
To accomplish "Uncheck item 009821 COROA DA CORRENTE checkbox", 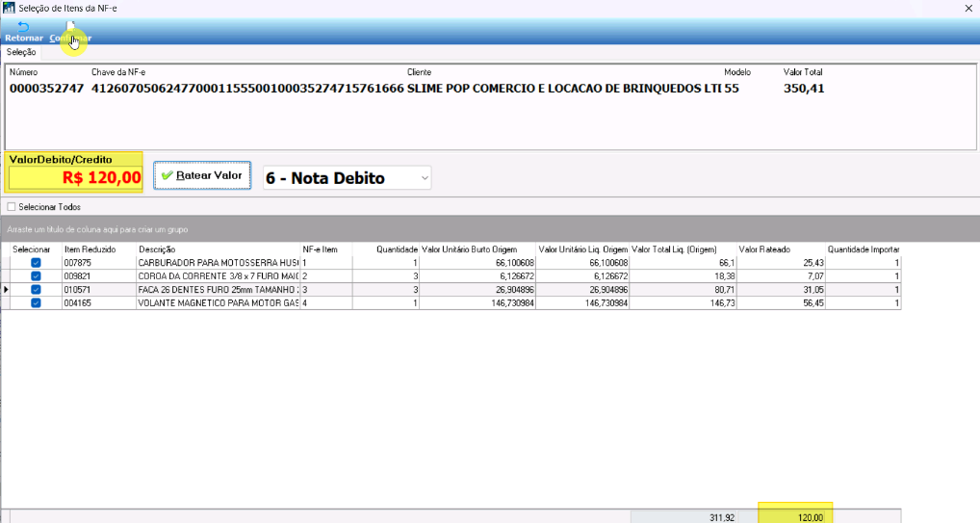I will click(x=36, y=275).
